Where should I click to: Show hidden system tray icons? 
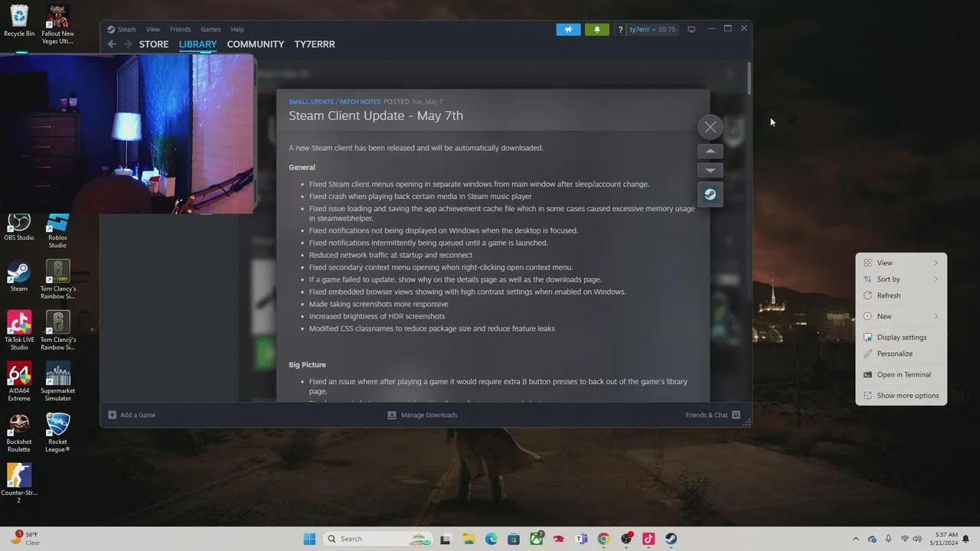pyautogui.click(x=856, y=539)
